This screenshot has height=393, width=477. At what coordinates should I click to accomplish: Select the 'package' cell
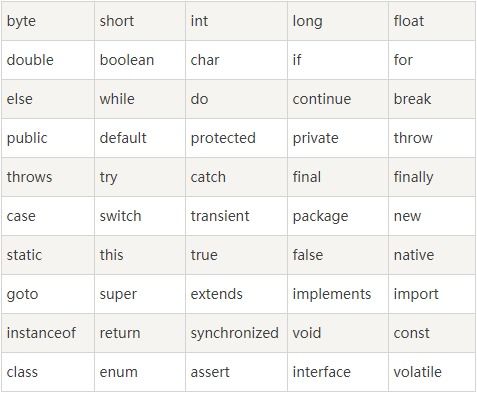tap(338, 216)
